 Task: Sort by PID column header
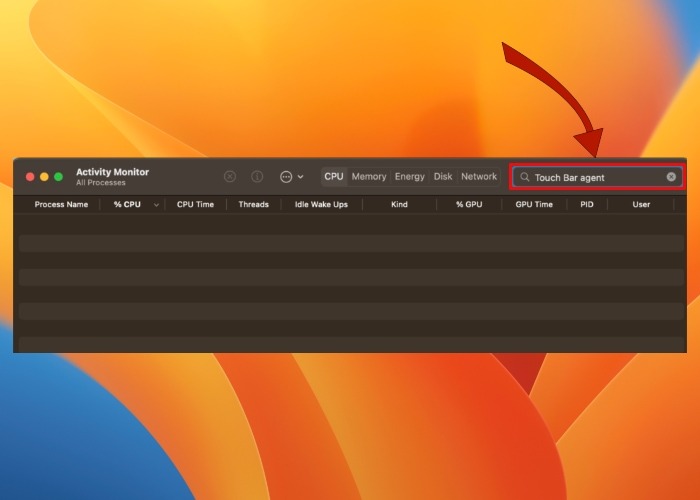(587, 204)
